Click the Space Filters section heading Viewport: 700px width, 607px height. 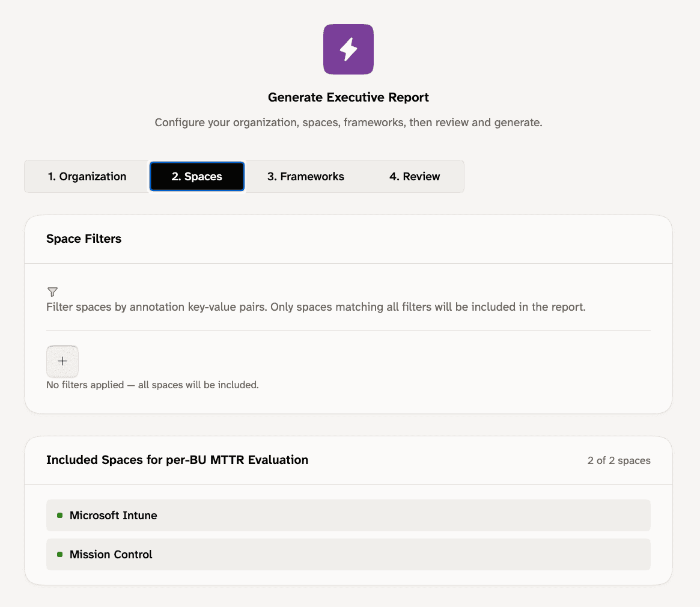pyautogui.click(x=84, y=239)
